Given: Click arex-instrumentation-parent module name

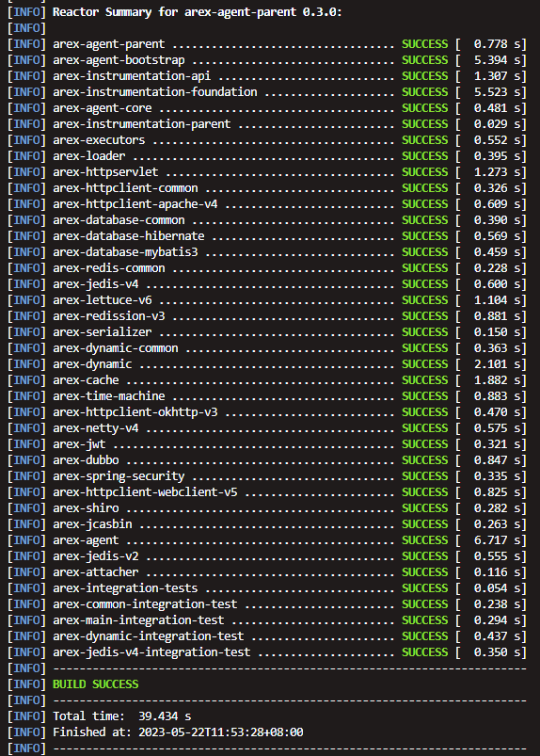Looking at the screenshot, I should 142,124.
